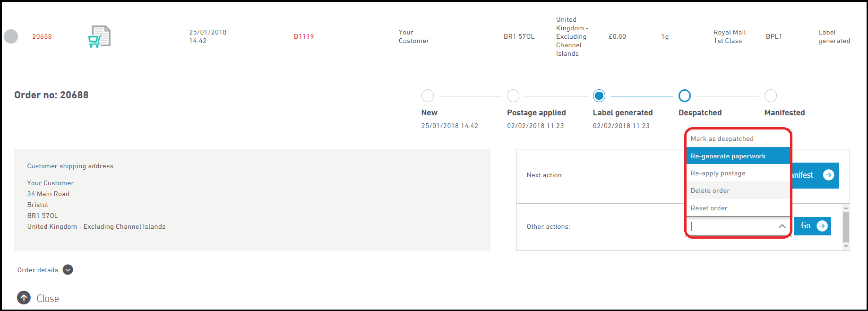
Task: Click the arrow icon on the manifest button
Action: click(828, 175)
